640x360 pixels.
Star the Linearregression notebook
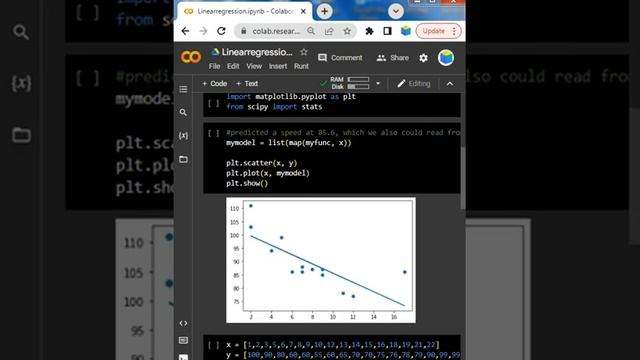[304, 52]
